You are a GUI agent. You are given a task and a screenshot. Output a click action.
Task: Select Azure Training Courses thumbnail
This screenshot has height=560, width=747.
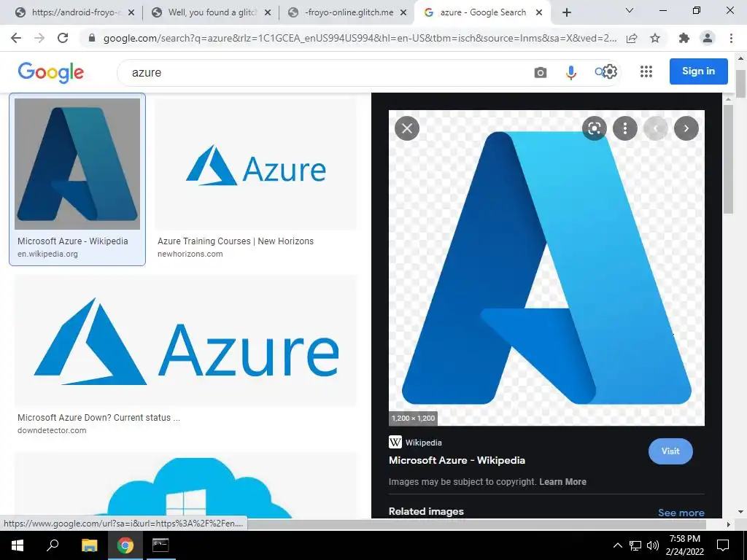click(255, 164)
